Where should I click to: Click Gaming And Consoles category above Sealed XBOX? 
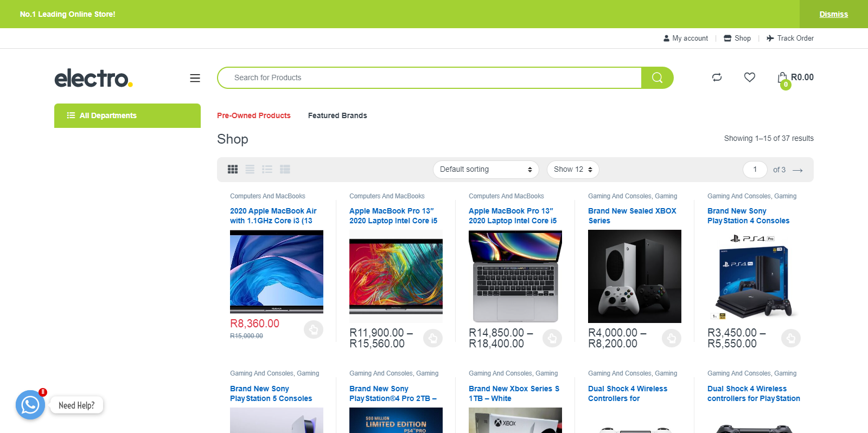click(620, 196)
